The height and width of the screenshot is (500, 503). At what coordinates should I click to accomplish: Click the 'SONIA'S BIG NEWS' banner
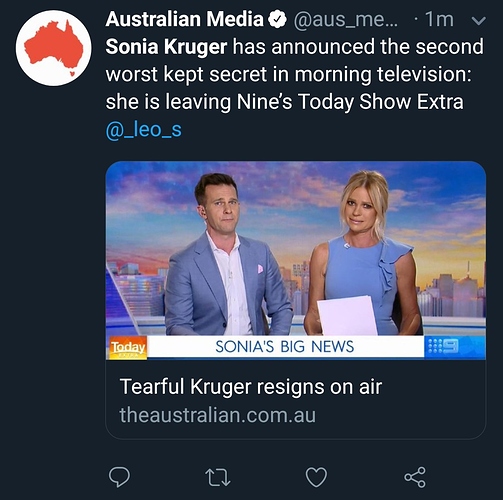coord(285,347)
